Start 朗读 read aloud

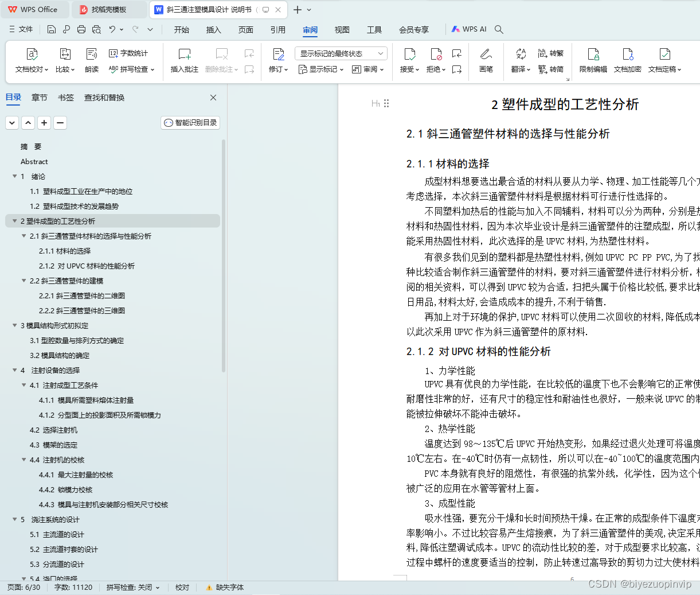(x=92, y=61)
